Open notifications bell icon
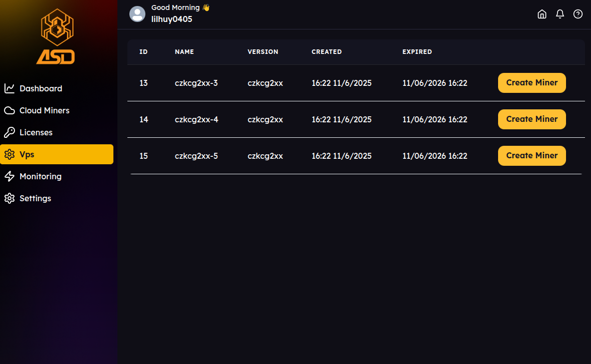 560,14
